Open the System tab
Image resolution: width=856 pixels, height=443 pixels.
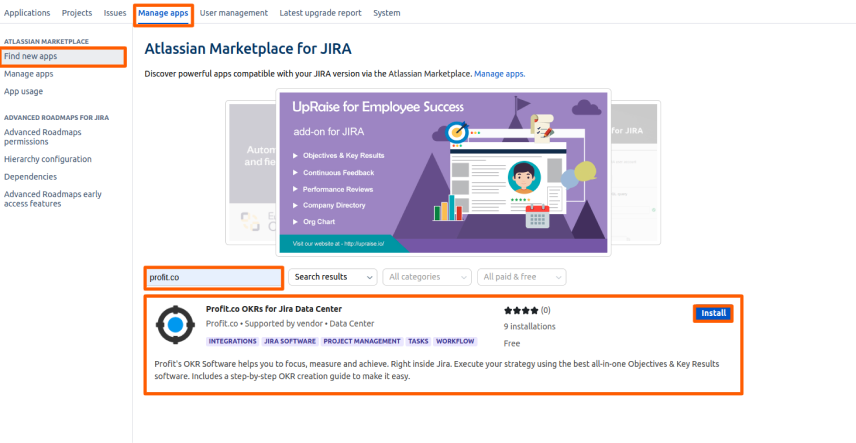(387, 13)
